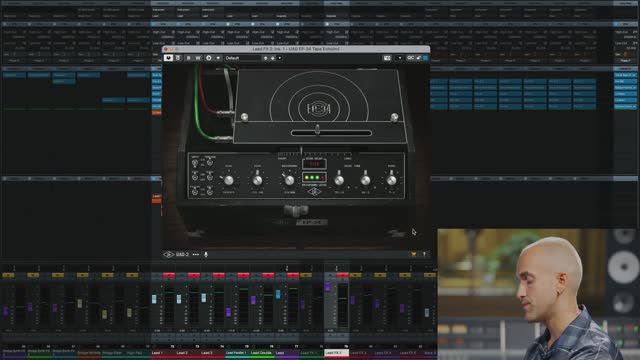Click the tape head Echo Delay slider handle

(317, 130)
